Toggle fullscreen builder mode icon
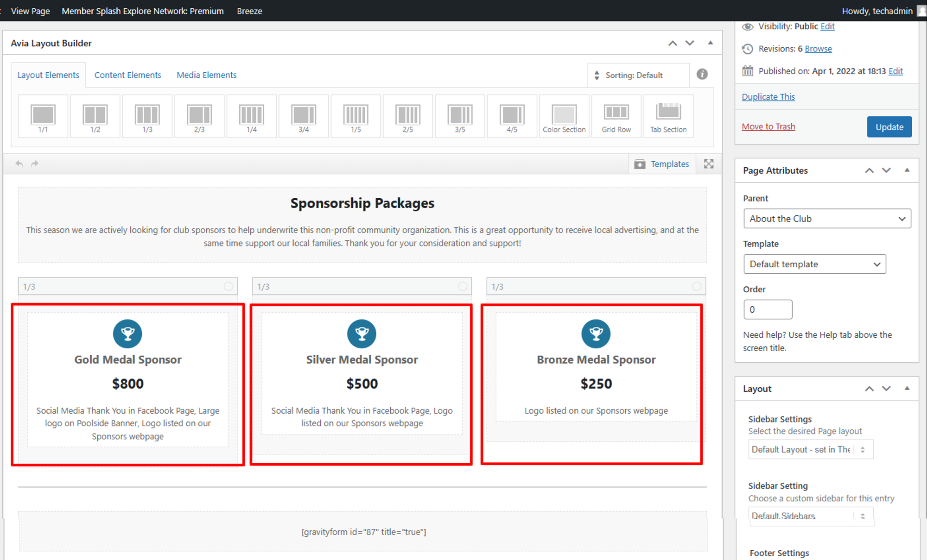Viewport: 927px width, 560px height. point(709,164)
